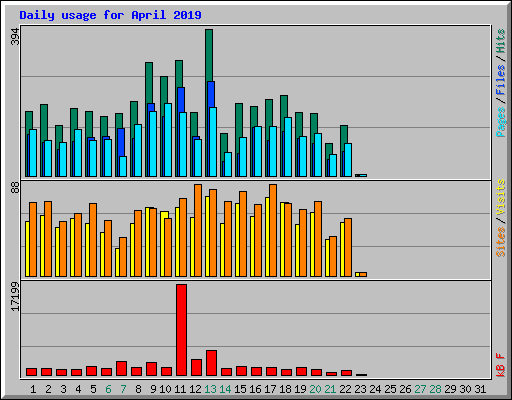
Task: Click green weekend day label 20
Action: point(315,389)
